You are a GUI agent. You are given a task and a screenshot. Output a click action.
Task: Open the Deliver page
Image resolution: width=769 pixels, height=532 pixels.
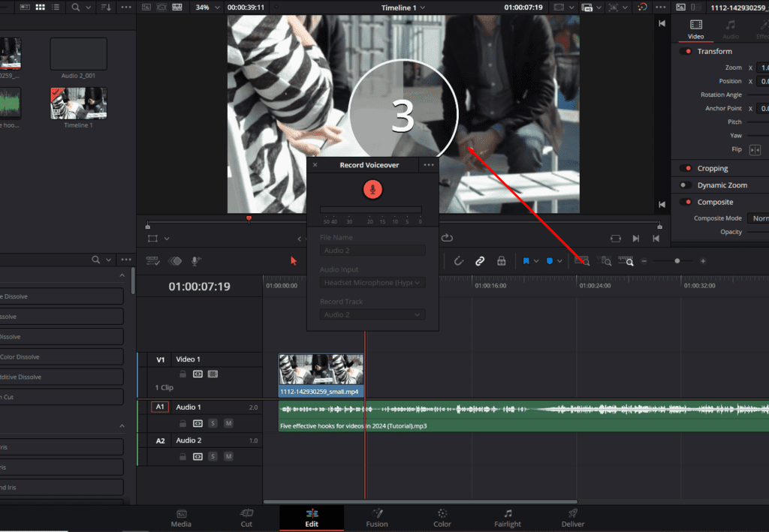tap(572, 518)
